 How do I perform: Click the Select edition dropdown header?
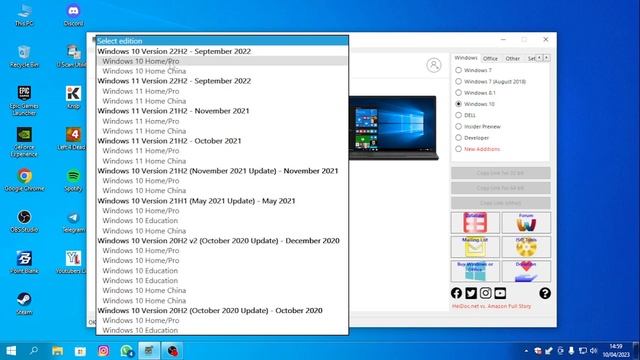click(222, 41)
